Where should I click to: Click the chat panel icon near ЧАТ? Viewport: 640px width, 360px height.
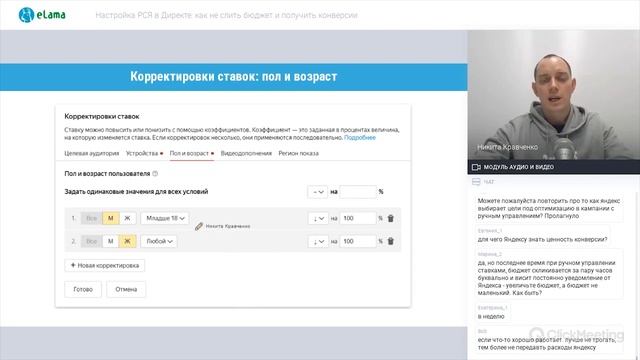tap(476, 182)
